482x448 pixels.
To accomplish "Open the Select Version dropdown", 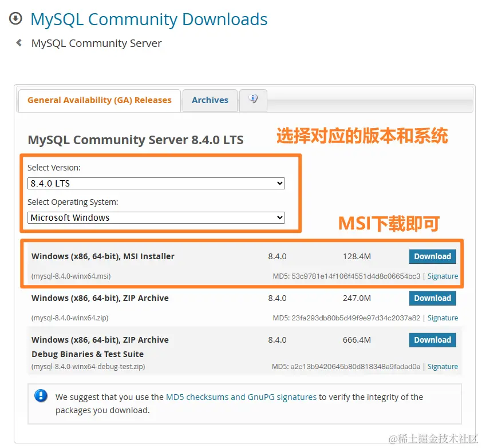I will [x=156, y=184].
